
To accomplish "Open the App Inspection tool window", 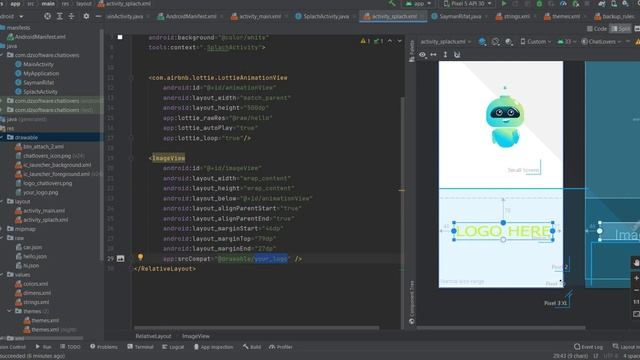I will pyautogui.click(x=213, y=347).
